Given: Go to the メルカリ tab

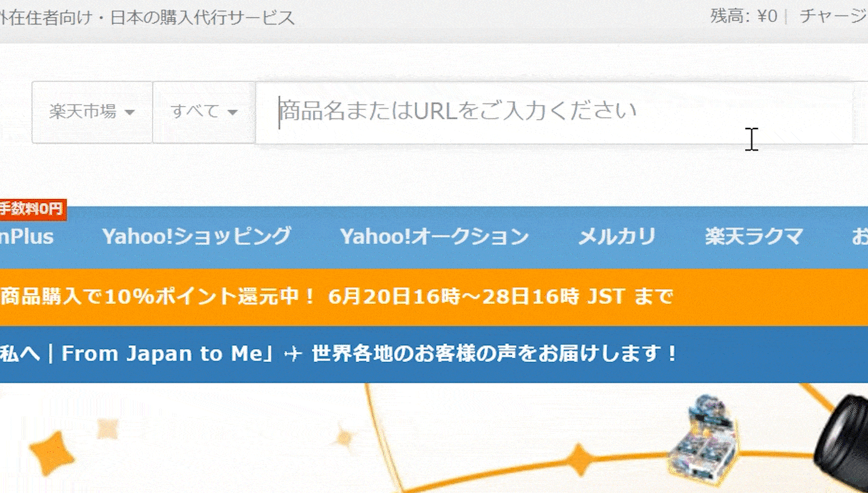Looking at the screenshot, I should [617, 237].
